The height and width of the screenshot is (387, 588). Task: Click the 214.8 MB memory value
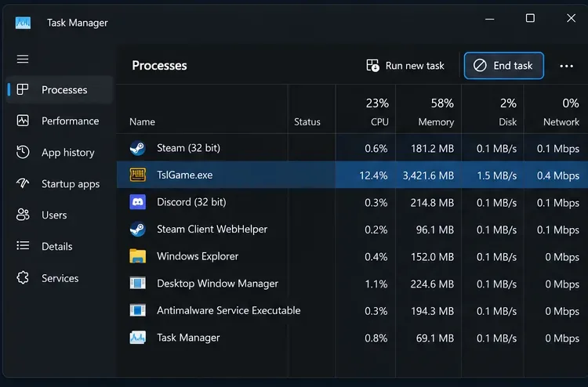pyautogui.click(x=432, y=203)
